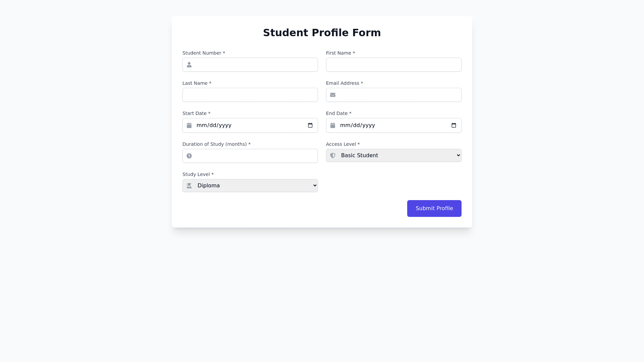Viewport: 644px width, 362px height.
Task: Submit the student profile form
Action: (434, 208)
